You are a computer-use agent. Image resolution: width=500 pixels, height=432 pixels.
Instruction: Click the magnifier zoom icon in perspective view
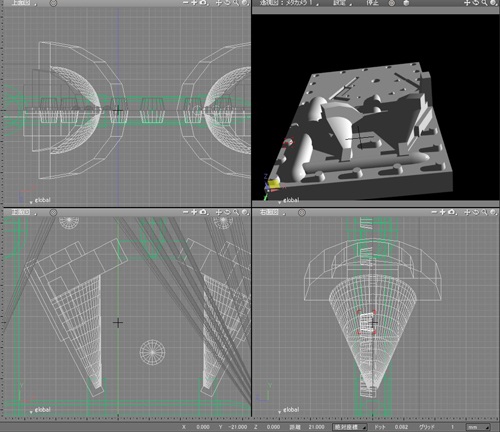(x=484, y=3)
